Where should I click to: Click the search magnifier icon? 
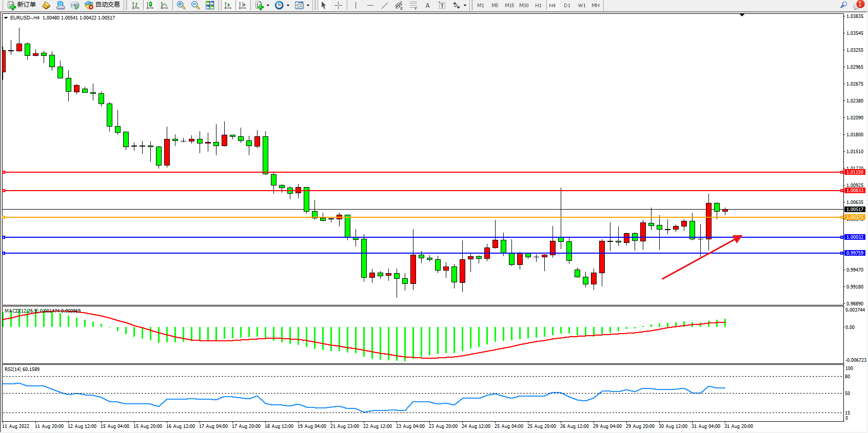pos(843,5)
